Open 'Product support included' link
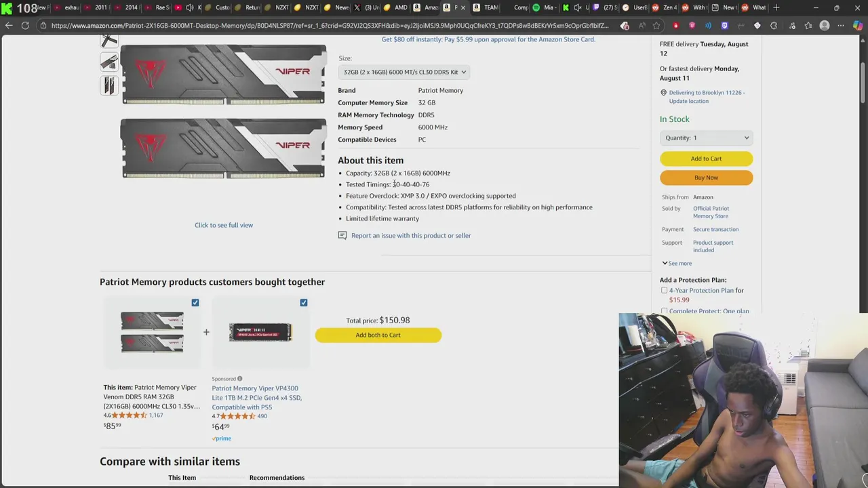The width and height of the screenshot is (868, 488). [x=713, y=246]
